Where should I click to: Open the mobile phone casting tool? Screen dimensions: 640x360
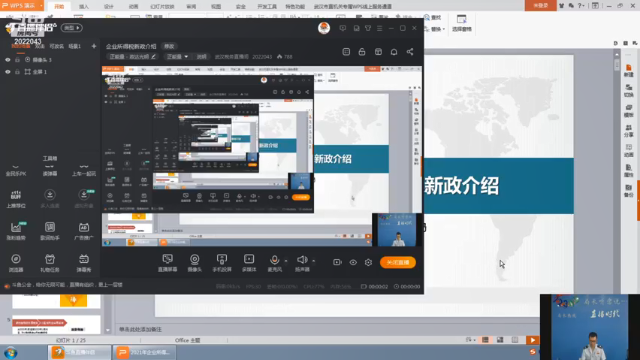(x=222, y=263)
